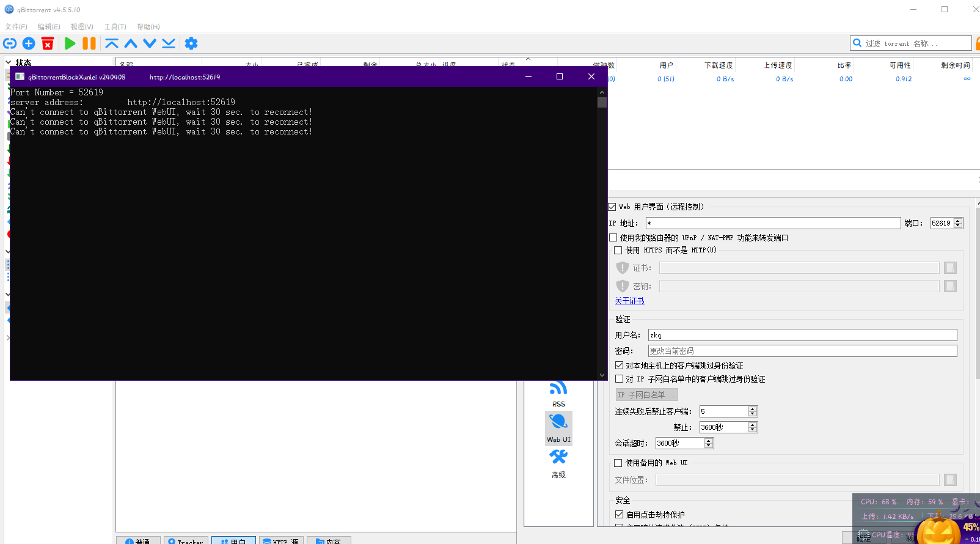980x544 pixels.
Task: Increase the 会话超时 session timeout value
Action: click(x=709, y=441)
